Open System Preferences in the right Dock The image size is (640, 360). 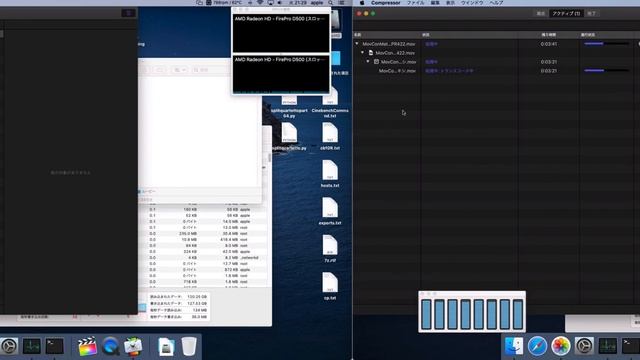click(x=584, y=346)
